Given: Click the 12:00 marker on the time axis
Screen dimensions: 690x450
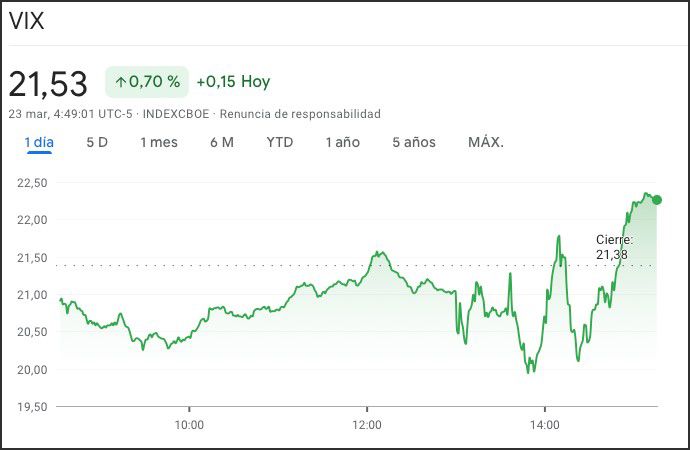Looking at the screenshot, I should pyautogui.click(x=367, y=425).
